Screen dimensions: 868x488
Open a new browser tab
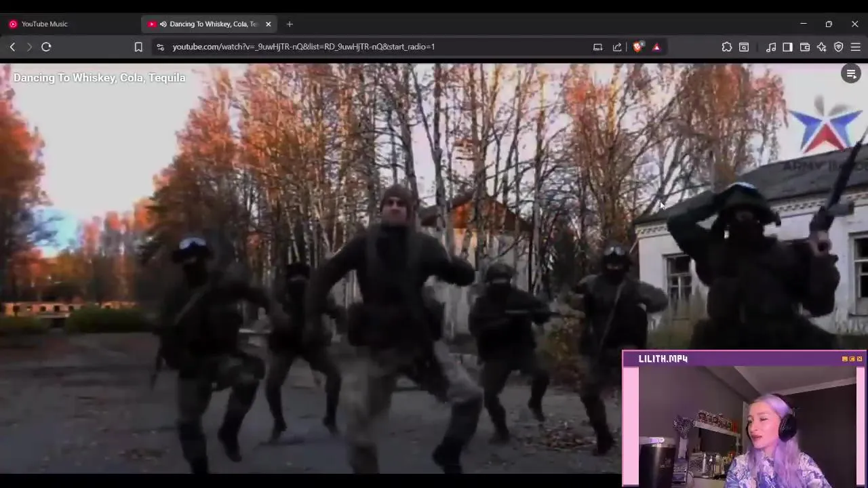tap(290, 24)
